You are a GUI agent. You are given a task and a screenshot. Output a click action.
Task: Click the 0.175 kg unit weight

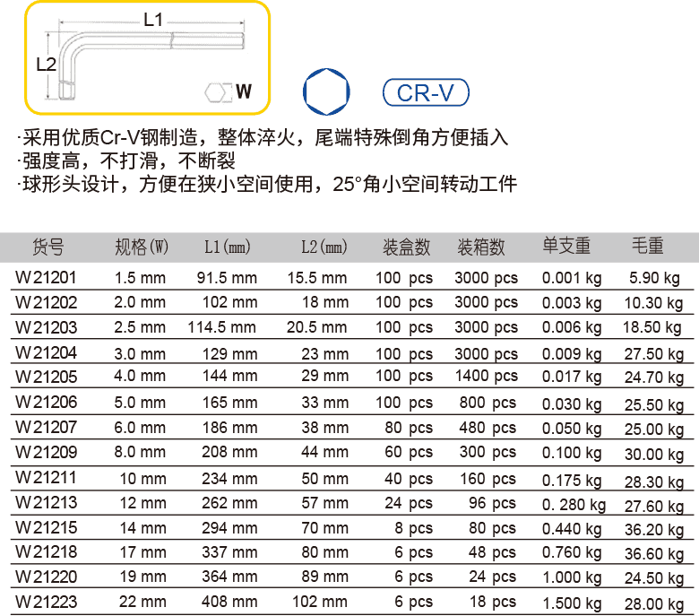(572, 480)
